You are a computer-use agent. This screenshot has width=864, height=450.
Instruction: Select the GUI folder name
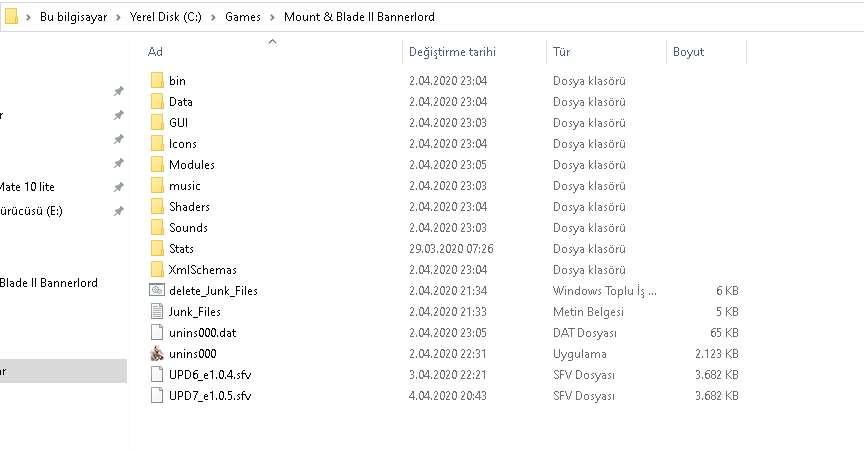click(179, 123)
